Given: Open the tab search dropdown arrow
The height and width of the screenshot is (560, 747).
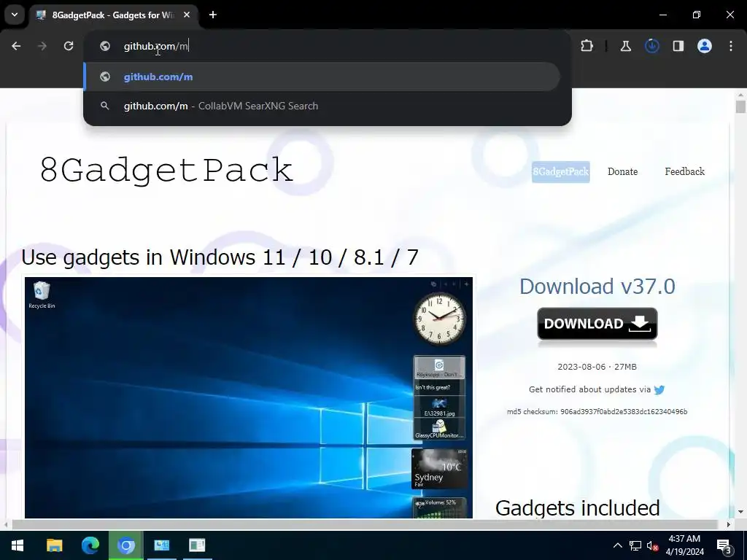Looking at the screenshot, I should [x=15, y=15].
